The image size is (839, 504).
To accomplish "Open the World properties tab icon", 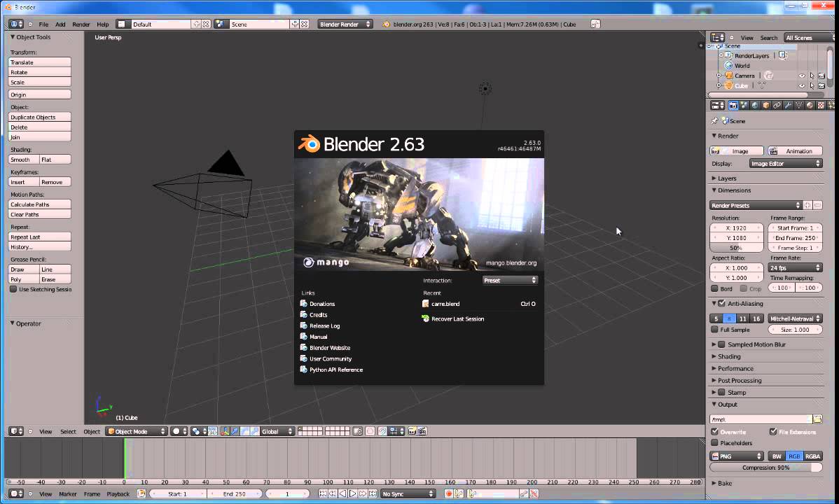I will 755,106.
